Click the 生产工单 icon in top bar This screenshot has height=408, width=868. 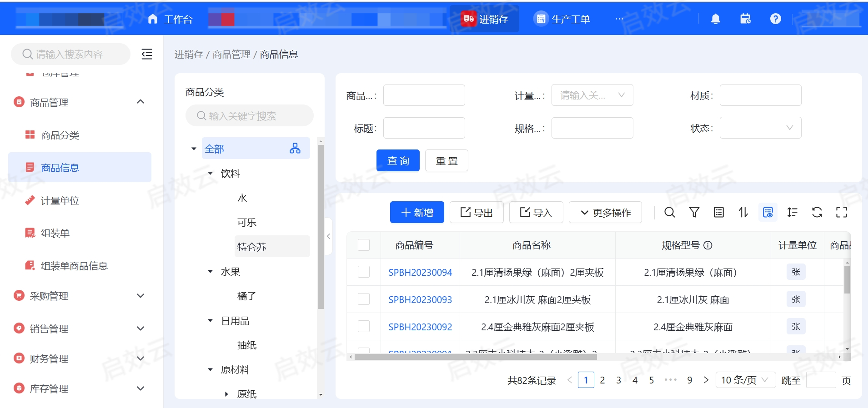coord(541,19)
